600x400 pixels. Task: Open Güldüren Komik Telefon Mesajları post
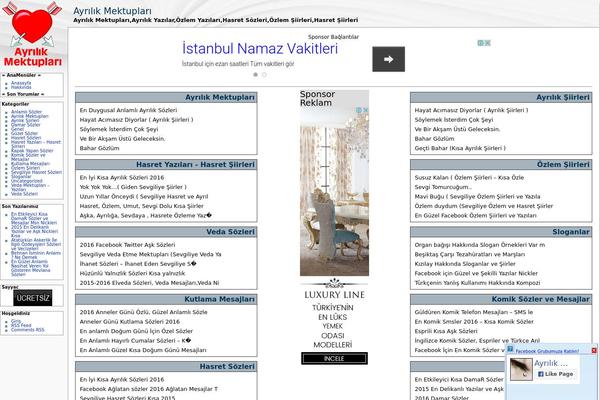coord(474,312)
